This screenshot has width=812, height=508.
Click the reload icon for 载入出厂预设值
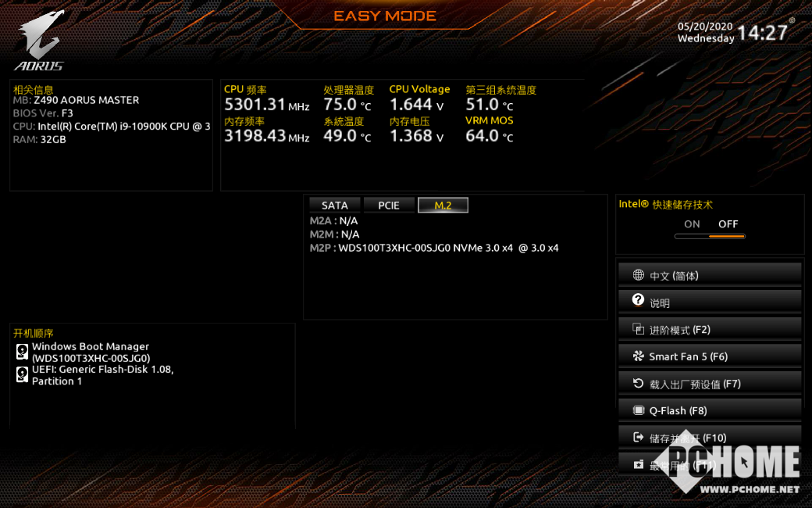[639, 384]
